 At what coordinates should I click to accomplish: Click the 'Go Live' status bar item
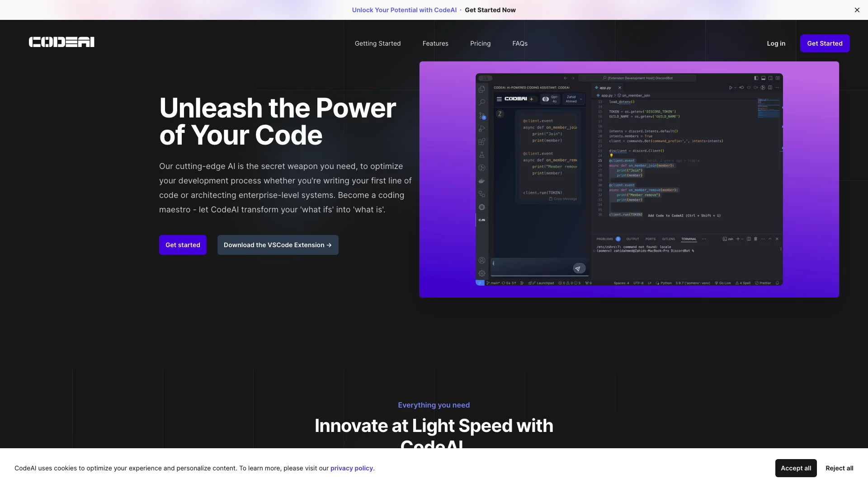[722, 283]
